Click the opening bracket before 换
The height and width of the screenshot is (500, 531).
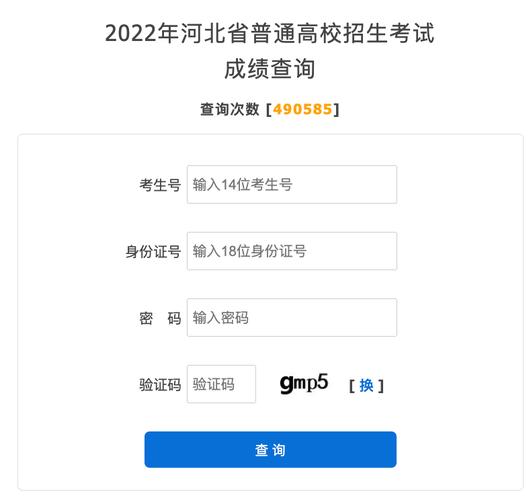(x=352, y=386)
